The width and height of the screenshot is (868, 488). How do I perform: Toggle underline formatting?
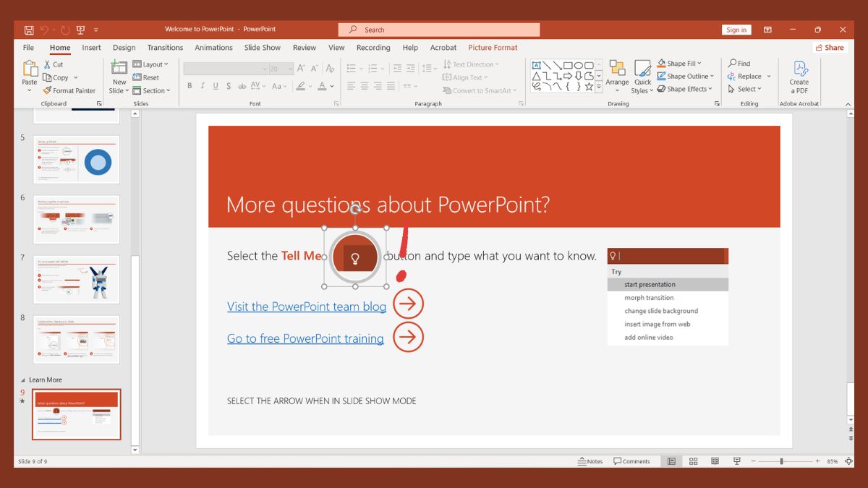215,85
